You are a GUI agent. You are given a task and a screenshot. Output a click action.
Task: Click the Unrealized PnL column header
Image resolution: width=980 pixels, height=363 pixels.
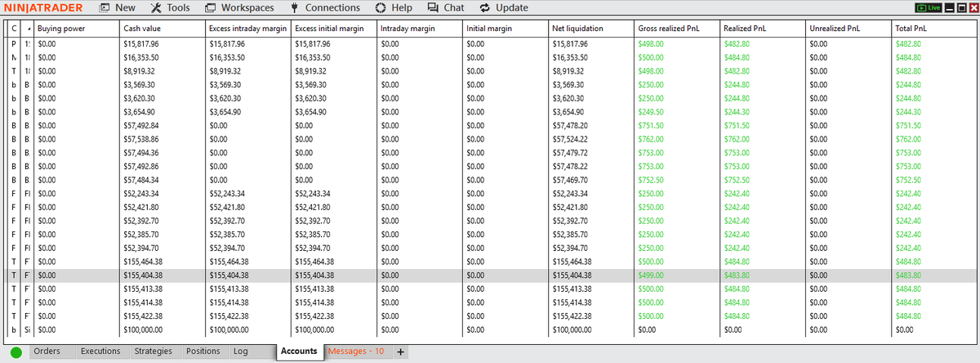(x=849, y=28)
